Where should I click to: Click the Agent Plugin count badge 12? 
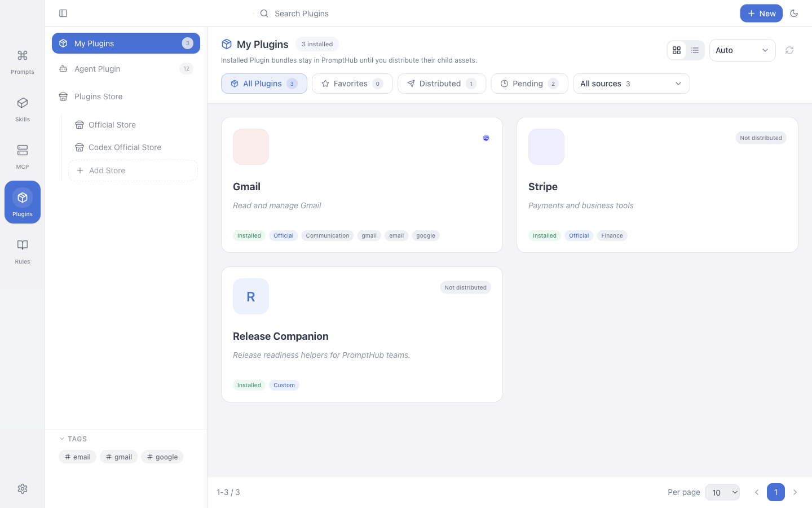tap(186, 69)
